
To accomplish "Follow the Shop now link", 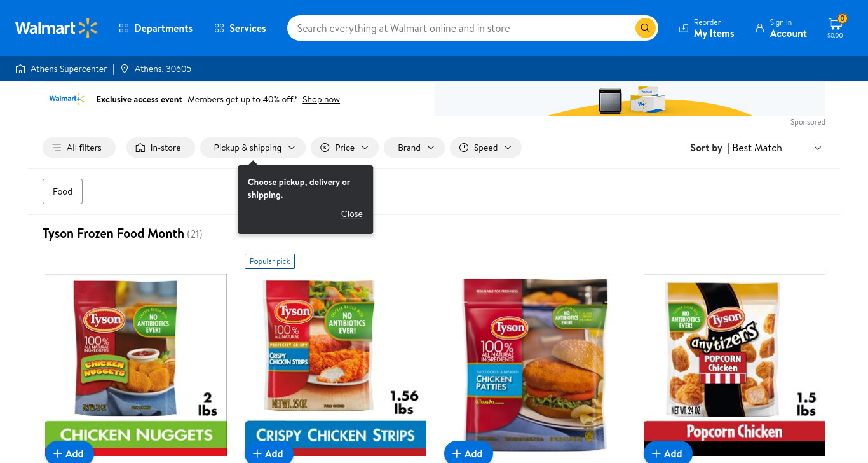I will tap(321, 99).
